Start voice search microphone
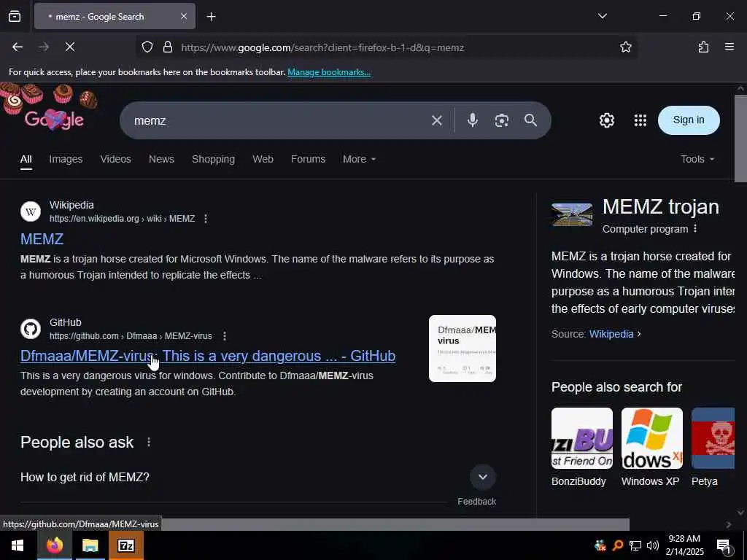The width and height of the screenshot is (747, 560). 473,120
